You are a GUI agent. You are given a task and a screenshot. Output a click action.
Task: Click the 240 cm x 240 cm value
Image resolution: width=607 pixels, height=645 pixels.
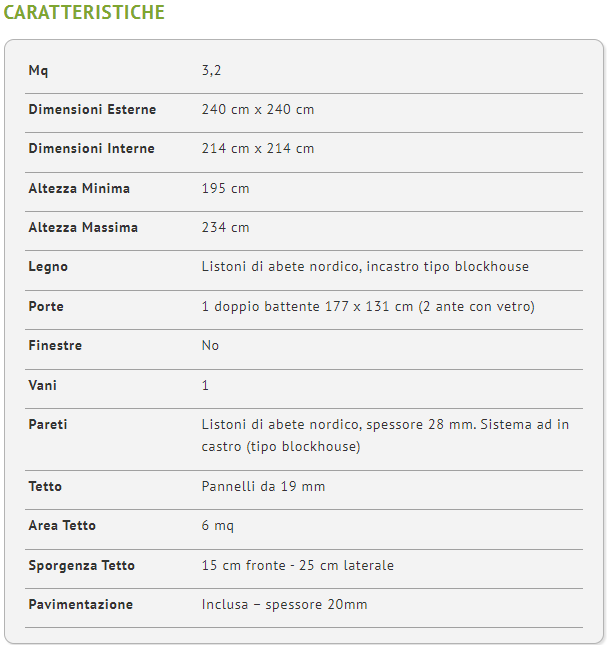pyautogui.click(x=258, y=109)
